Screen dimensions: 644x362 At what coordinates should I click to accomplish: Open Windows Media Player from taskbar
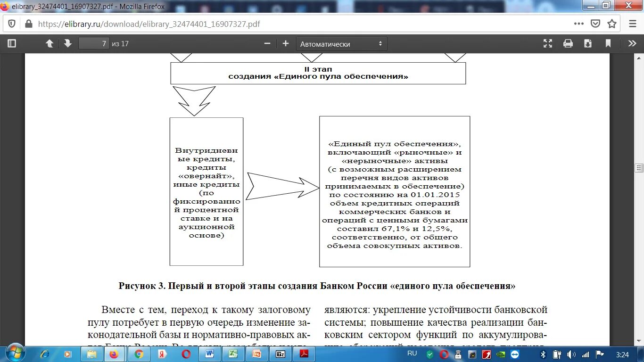pyautogui.click(x=67, y=354)
